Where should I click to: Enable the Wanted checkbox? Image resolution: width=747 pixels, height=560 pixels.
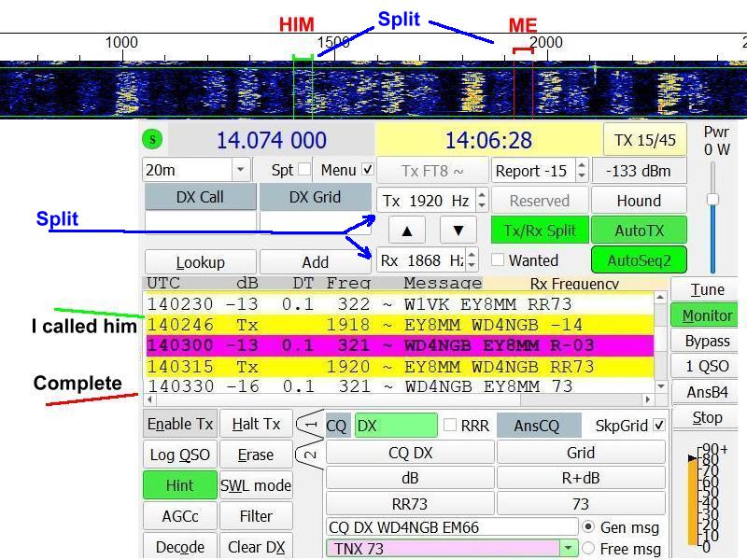click(x=498, y=260)
